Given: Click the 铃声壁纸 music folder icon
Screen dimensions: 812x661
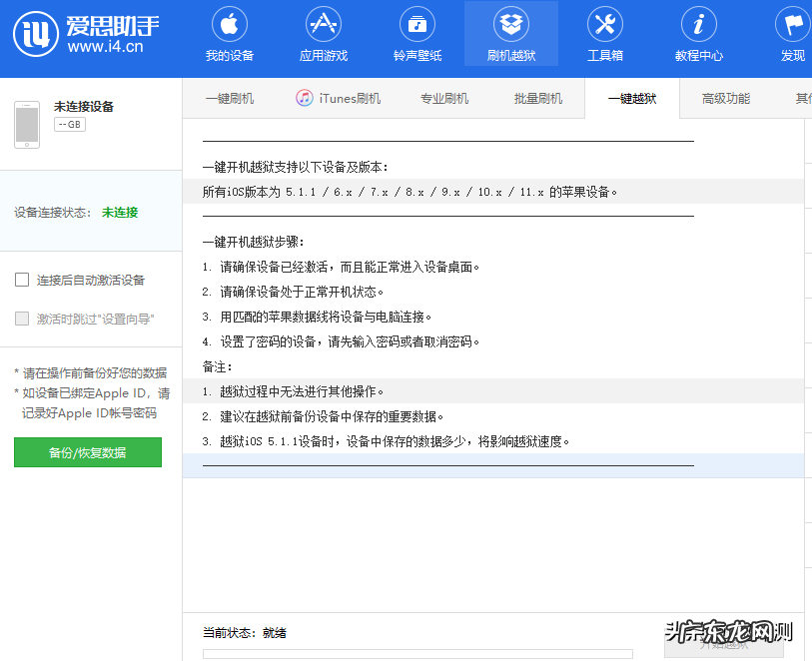Looking at the screenshot, I should pyautogui.click(x=416, y=24).
